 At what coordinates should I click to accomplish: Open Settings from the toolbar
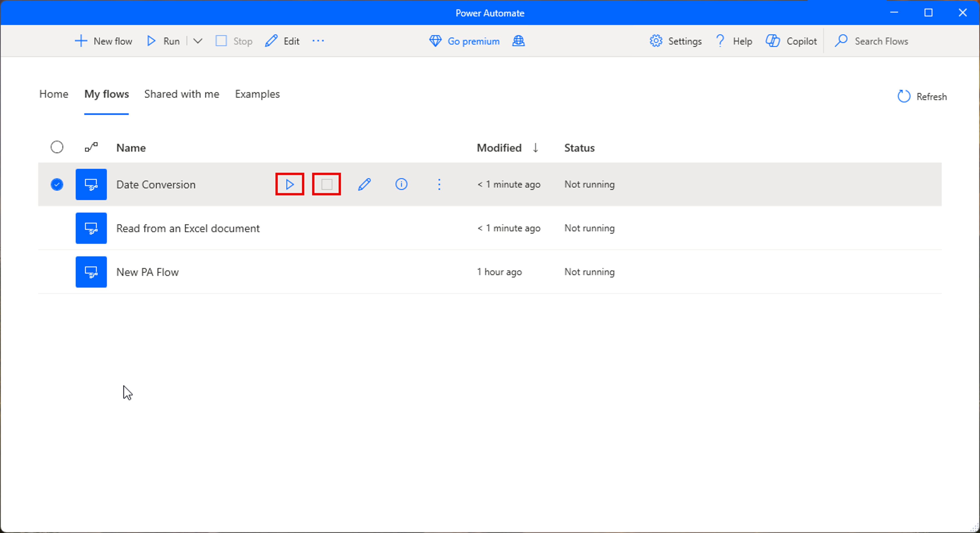[x=675, y=41]
